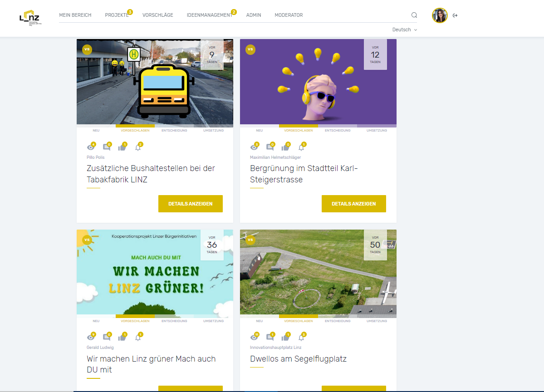The image size is (544, 392).
Task: Open the Projekte menu item
Action: (x=117, y=15)
